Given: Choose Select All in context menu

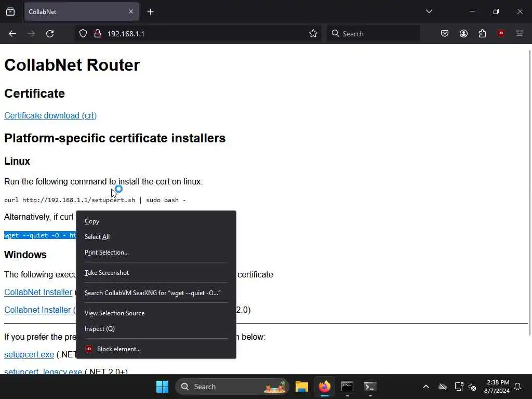Looking at the screenshot, I should [156, 237].
